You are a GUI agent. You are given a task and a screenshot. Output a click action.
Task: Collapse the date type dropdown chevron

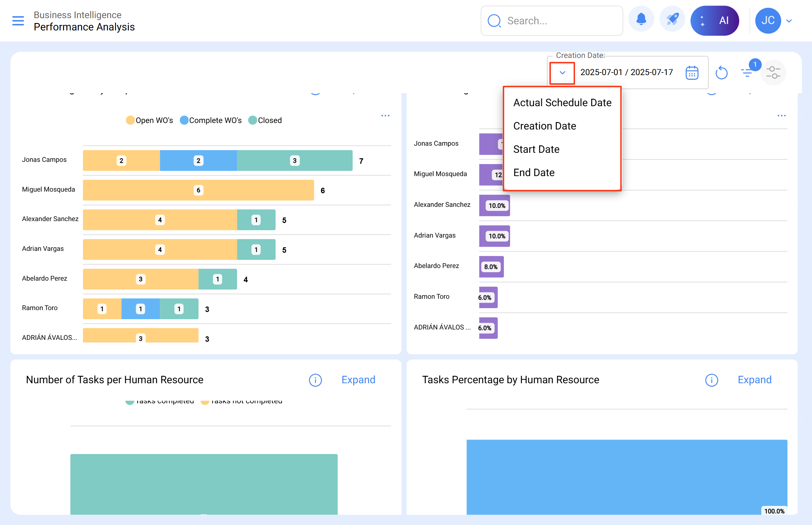pos(562,73)
